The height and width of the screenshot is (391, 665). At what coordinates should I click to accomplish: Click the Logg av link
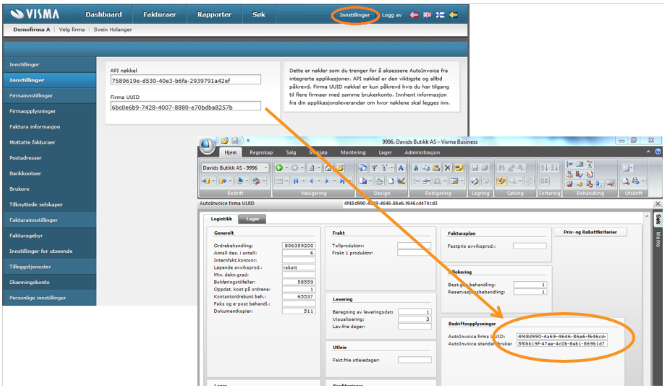tap(391, 15)
